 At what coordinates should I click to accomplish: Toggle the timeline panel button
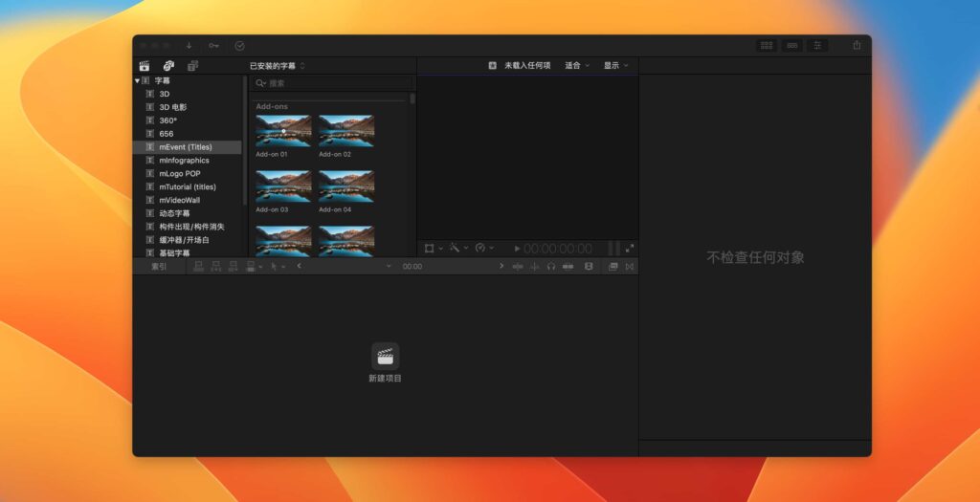click(x=791, y=46)
